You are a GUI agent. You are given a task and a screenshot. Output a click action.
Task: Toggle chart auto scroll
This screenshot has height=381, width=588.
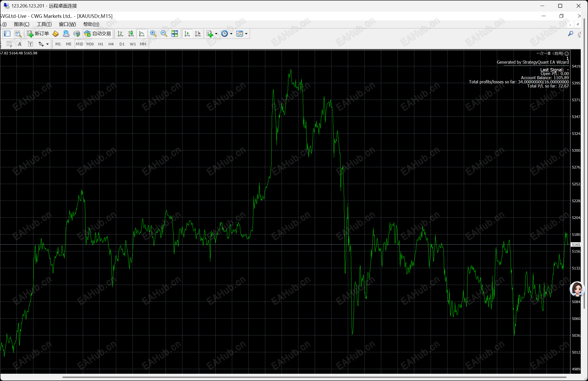click(x=187, y=34)
